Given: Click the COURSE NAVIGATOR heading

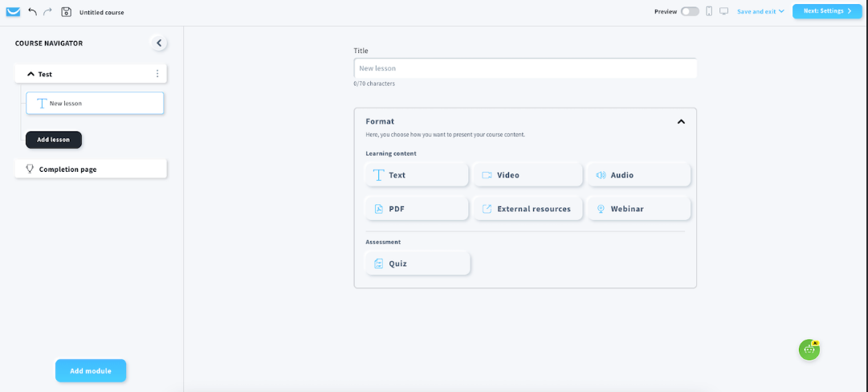Looking at the screenshot, I should pos(49,43).
